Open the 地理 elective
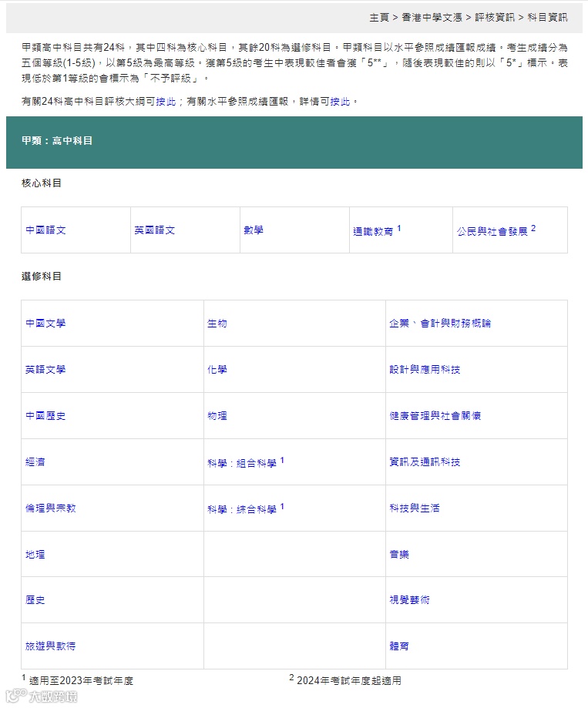The image size is (588, 708). (x=35, y=555)
